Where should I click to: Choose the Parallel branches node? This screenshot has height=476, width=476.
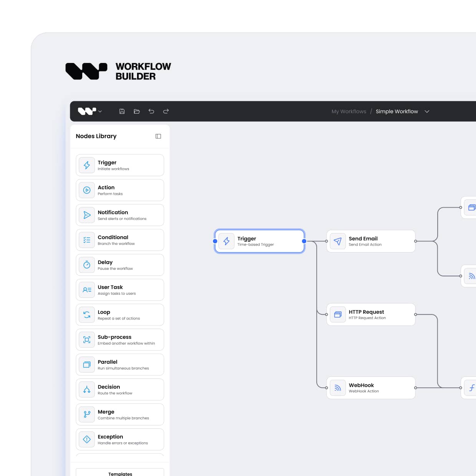(x=120, y=364)
